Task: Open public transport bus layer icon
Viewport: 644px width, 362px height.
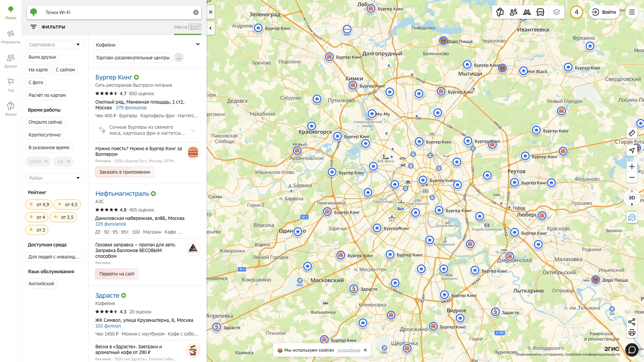Action: (x=540, y=12)
